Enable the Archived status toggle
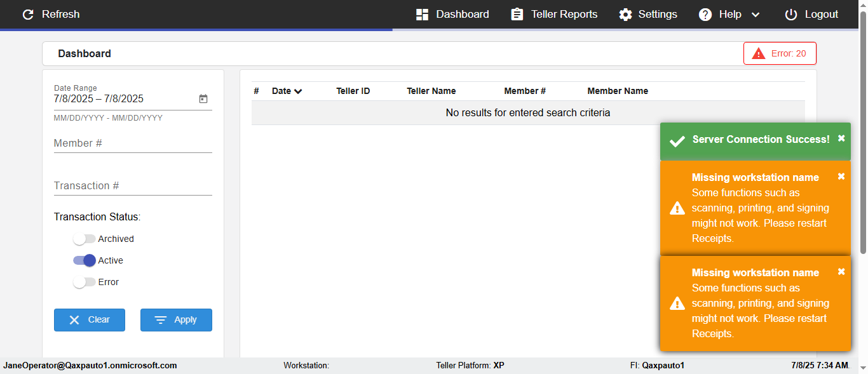Screen dimensions: 868x374 point(84,239)
